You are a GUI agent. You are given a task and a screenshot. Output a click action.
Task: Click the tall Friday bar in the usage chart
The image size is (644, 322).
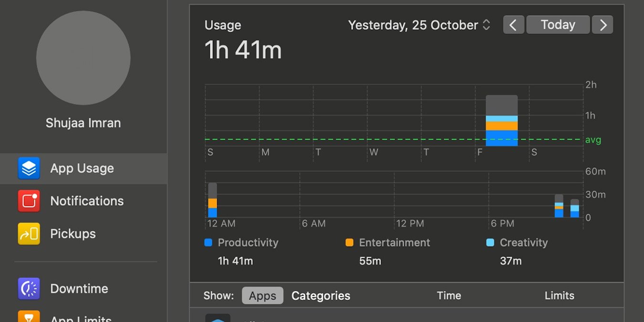[502, 119]
